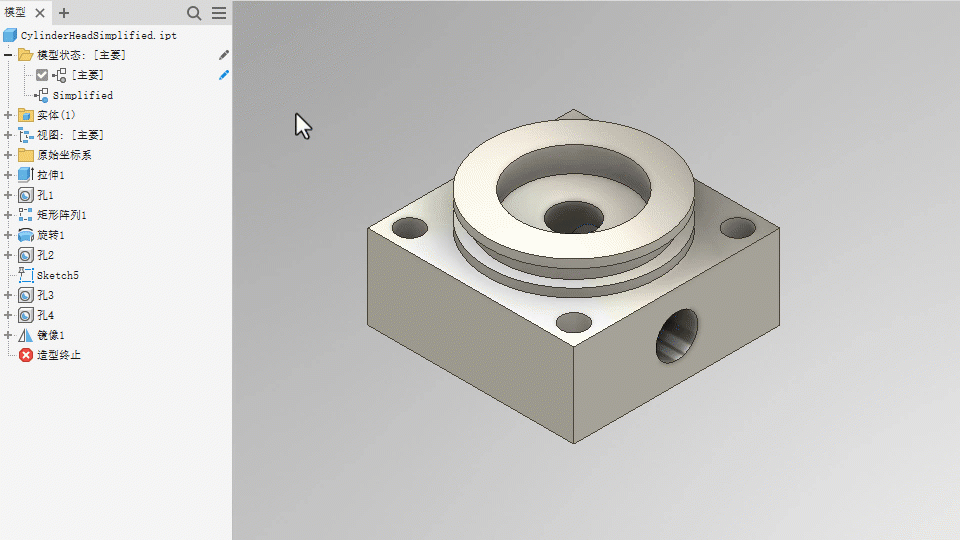Screen dimensions: 960x540
Task: Select the 实体(1) label
Action: pos(56,115)
